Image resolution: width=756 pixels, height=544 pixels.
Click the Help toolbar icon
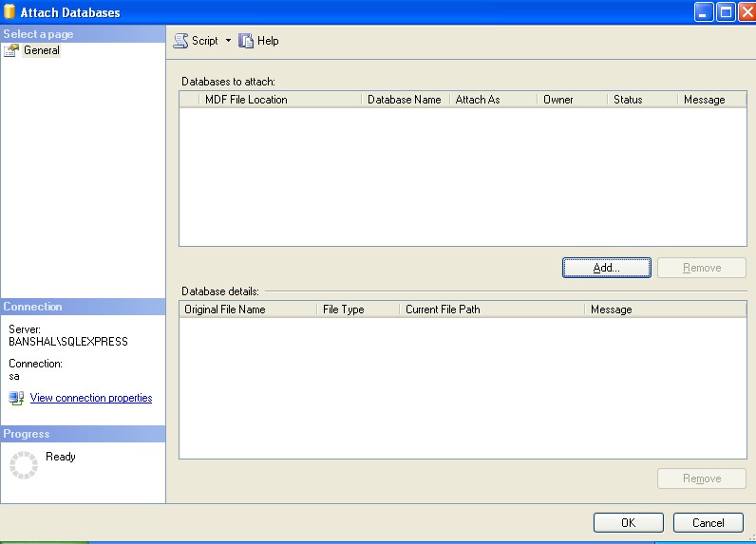pos(246,41)
